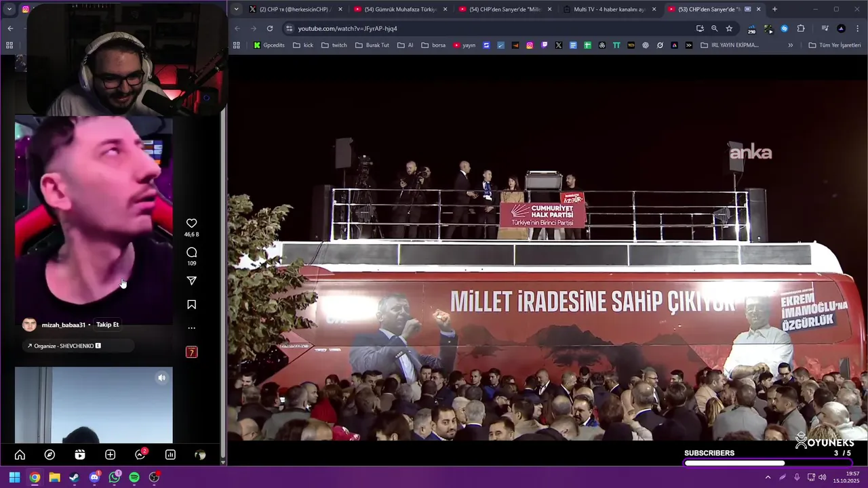
Task: Open the IRL YAYIN EKİPMA... bookmarks folder
Action: tap(730, 45)
